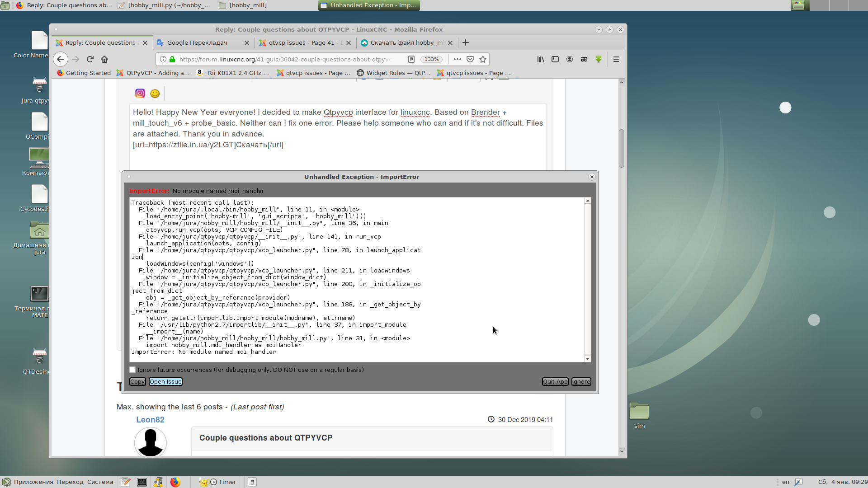Open Rii K01X1 2.4 GHz bookmark

click(233, 73)
